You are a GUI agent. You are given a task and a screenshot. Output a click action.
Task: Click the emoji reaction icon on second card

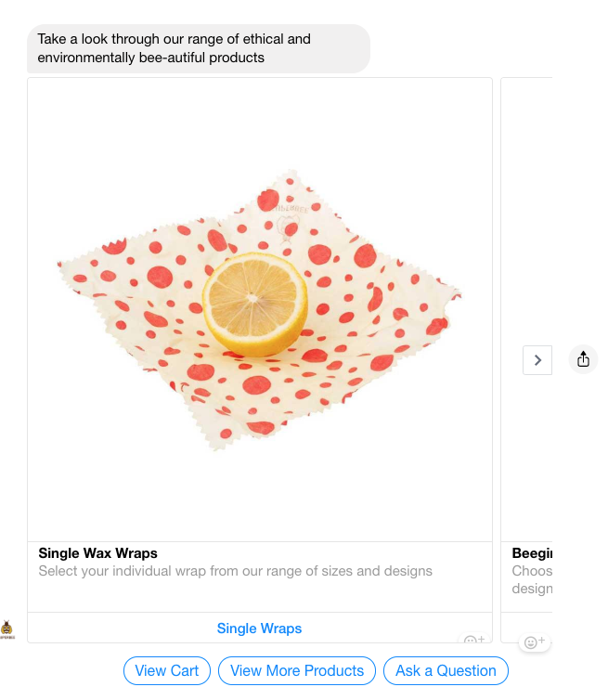tap(534, 642)
